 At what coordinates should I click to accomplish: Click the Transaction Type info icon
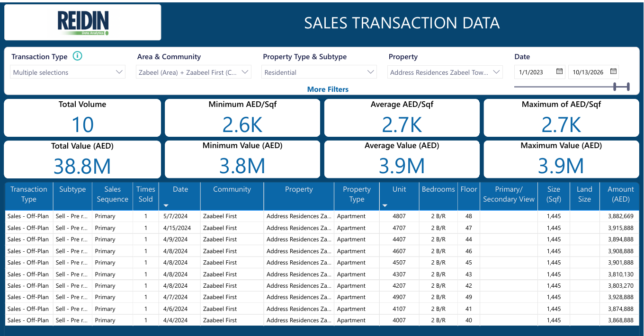point(78,56)
